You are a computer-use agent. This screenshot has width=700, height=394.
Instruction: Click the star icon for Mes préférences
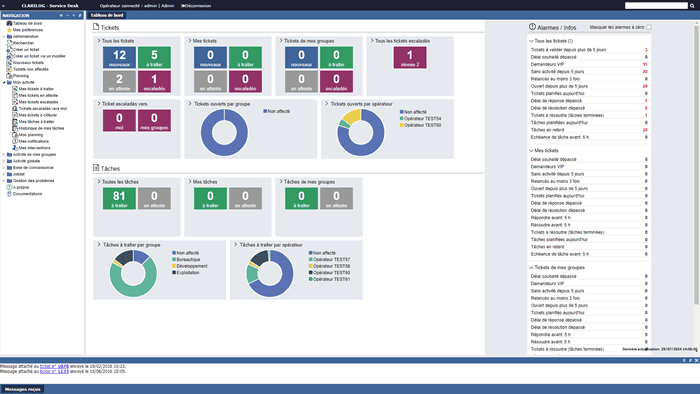click(9, 30)
